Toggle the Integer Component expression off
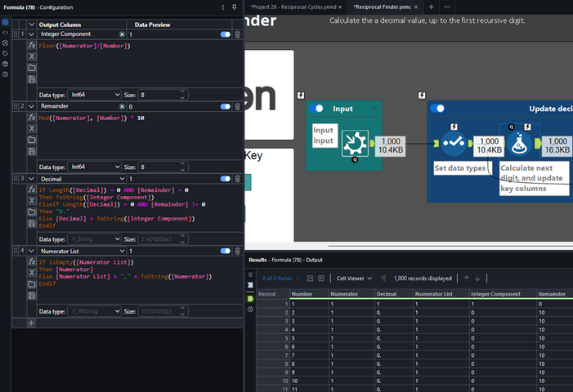The image size is (573, 392). pos(226,34)
